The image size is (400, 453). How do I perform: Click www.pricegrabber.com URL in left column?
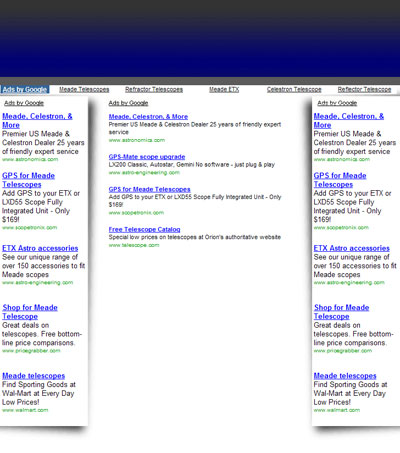point(31,351)
